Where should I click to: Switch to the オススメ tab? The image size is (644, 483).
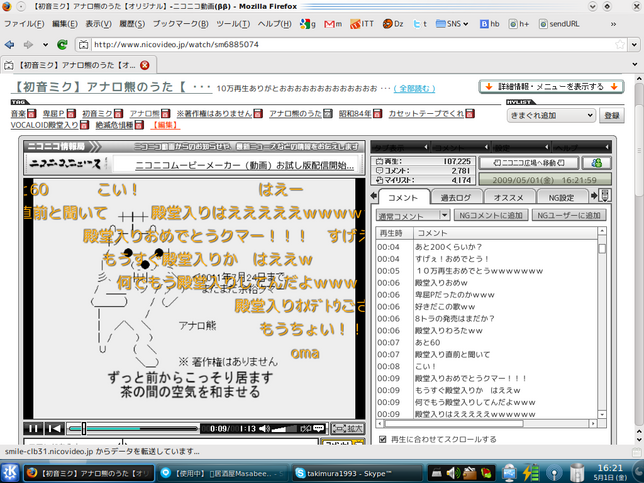[x=508, y=198]
